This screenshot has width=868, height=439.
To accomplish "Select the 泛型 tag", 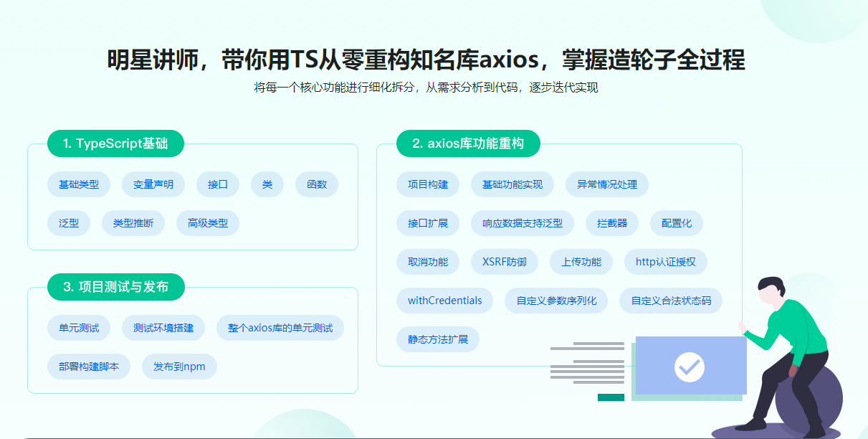I will click(x=69, y=223).
